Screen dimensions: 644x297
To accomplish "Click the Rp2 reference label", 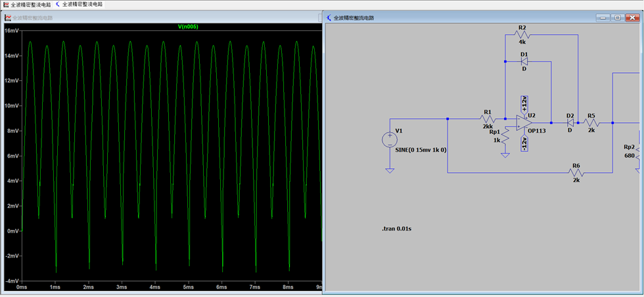I will 630,147.
